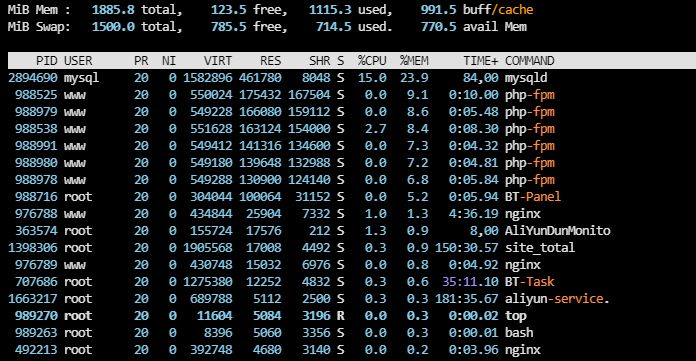Click TIME+ value 181:35.67
The height and width of the screenshot is (361, 696).
[x=467, y=299]
